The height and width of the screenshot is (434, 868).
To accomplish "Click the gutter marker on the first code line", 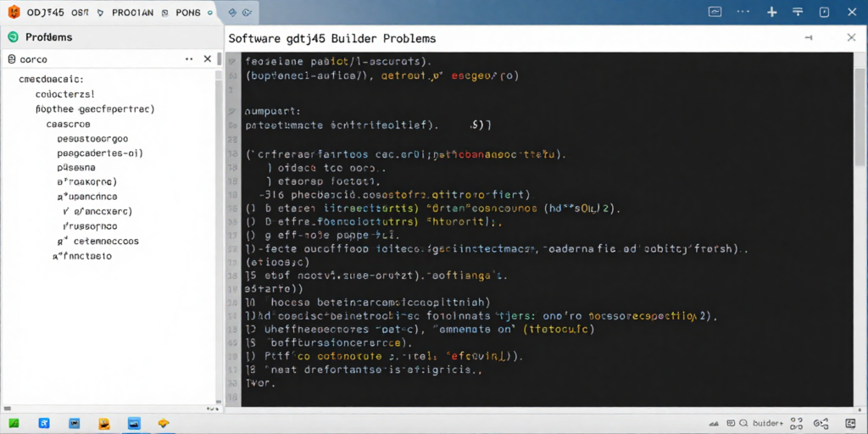I will click(x=232, y=62).
